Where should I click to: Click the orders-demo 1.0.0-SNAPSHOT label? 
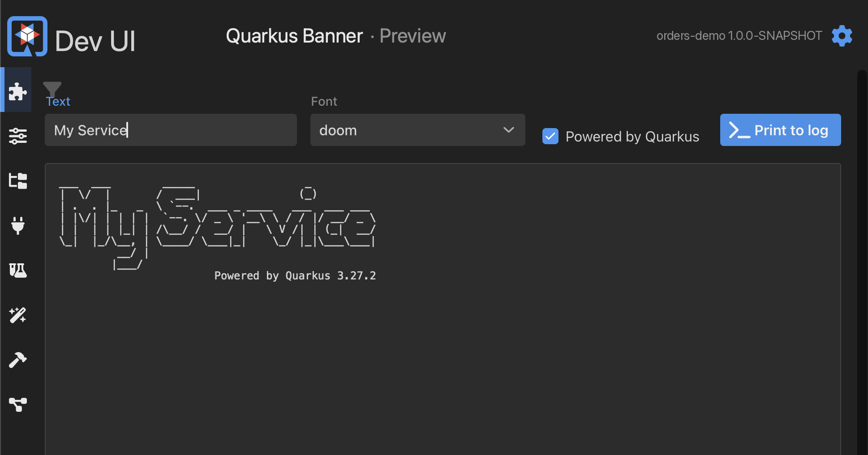coord(739,36)
